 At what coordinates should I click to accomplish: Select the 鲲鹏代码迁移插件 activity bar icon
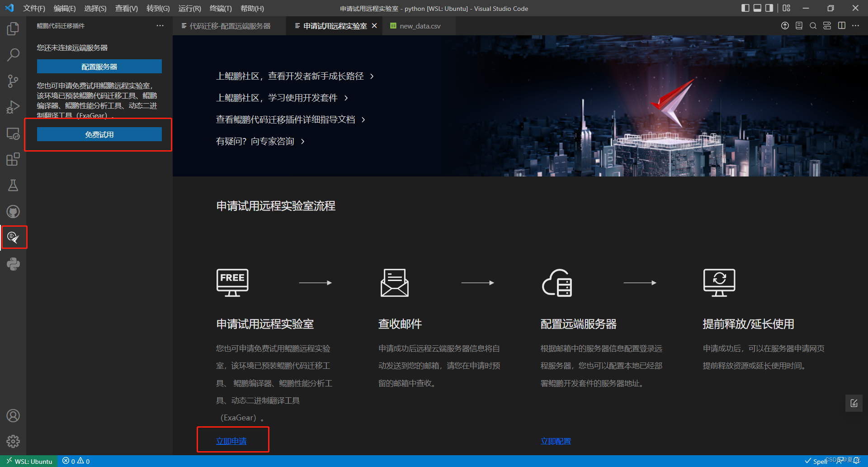point(14,237)
